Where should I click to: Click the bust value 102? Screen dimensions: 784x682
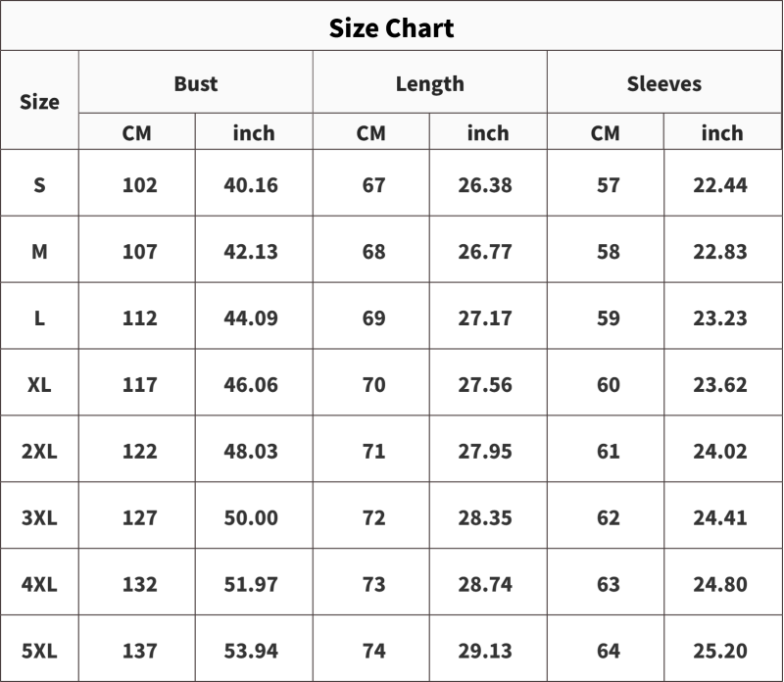click(x=139, y=185)
